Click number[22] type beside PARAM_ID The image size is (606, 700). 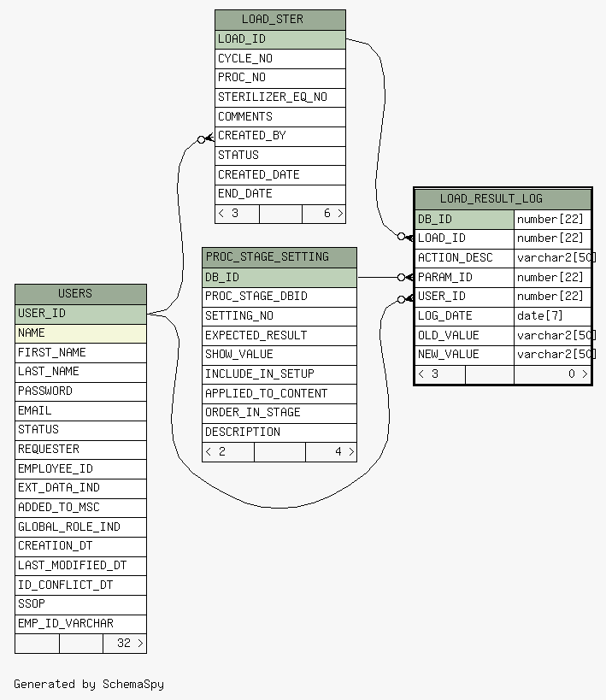point(552,278)
